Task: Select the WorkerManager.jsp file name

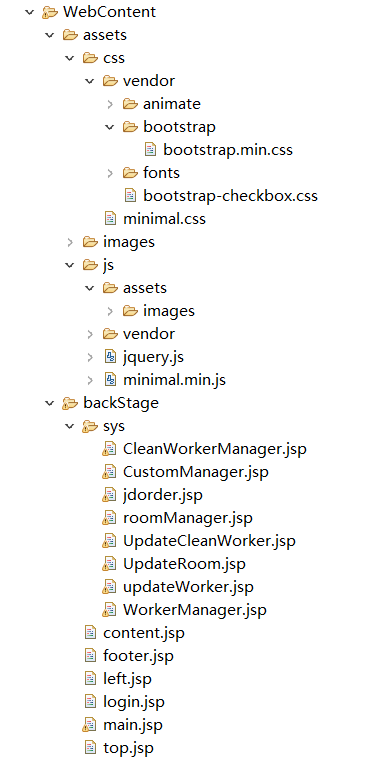Action: (x=195, y=610)
